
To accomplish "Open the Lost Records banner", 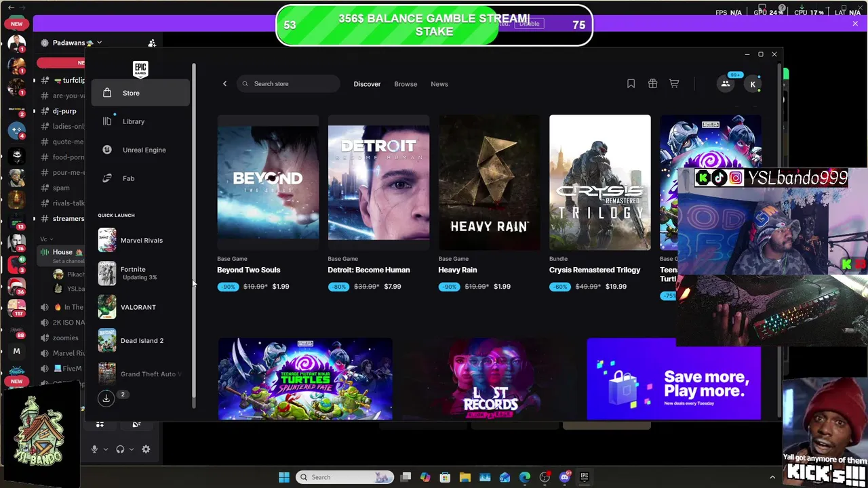I will [490, 380].
